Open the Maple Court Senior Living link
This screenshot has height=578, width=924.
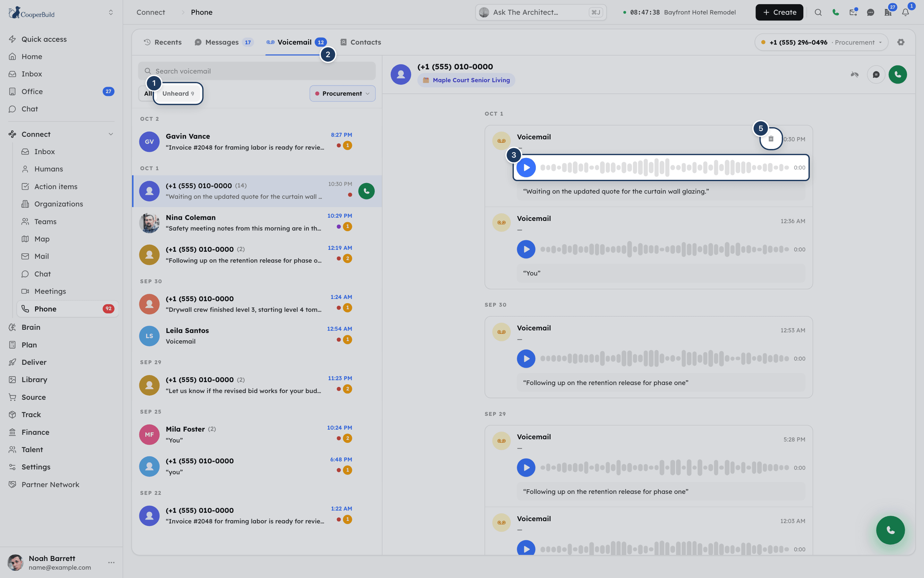click(466, 80)
